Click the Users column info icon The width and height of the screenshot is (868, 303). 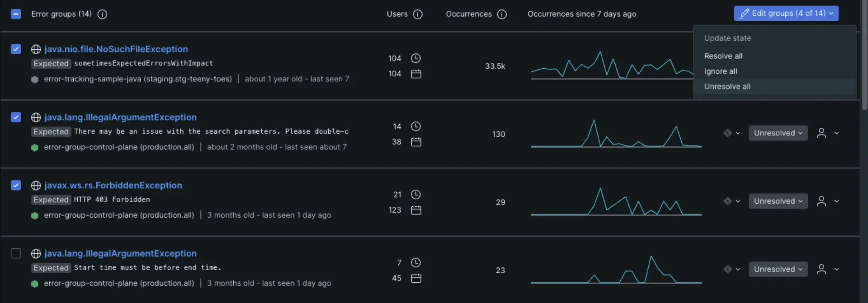tap(418, 14)
